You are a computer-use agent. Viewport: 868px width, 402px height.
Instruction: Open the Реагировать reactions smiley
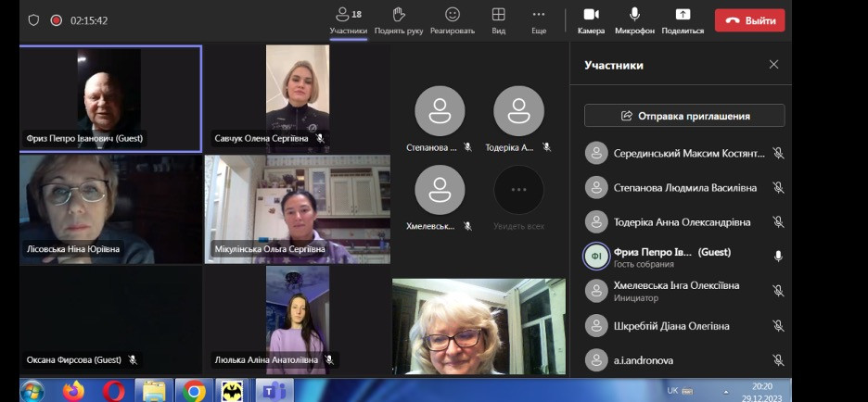pyautogui.click(x=453, y=15)
